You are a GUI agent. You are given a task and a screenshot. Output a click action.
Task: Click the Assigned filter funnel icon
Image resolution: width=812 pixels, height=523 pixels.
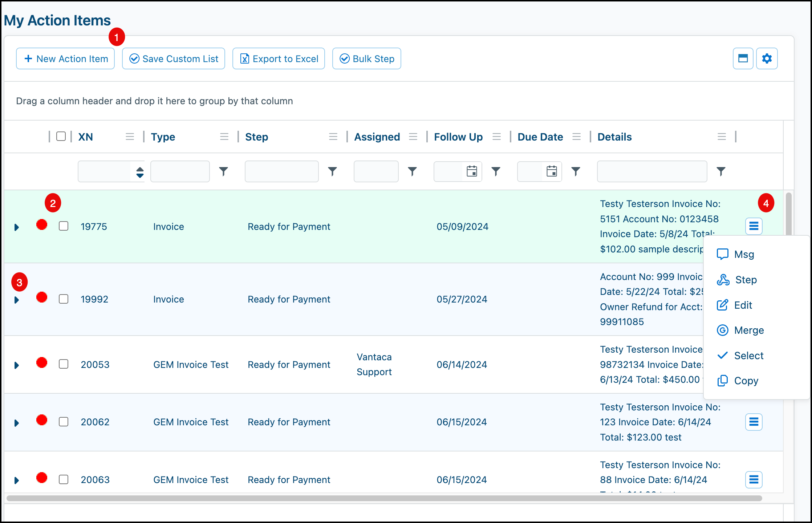413,171
